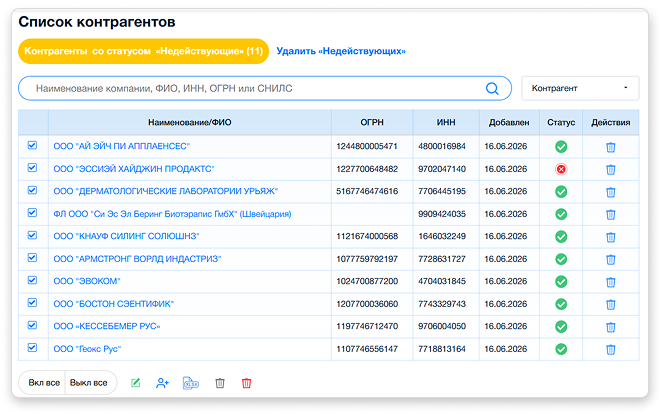Click green status checkmark for АЙ ЭЙЧ ПИ АППЛАЕНСЕС

(x=561, y=147)
